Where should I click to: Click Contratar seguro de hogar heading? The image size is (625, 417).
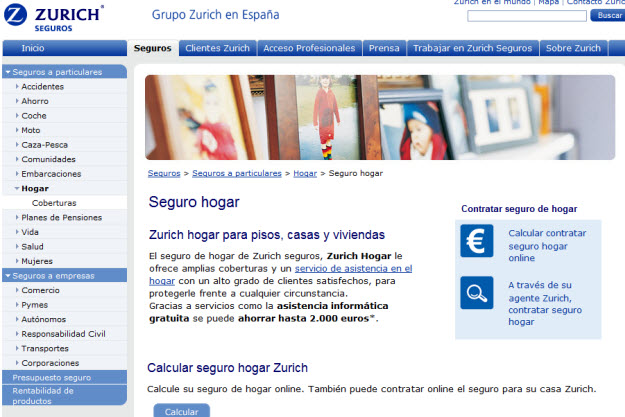point(519,209)
